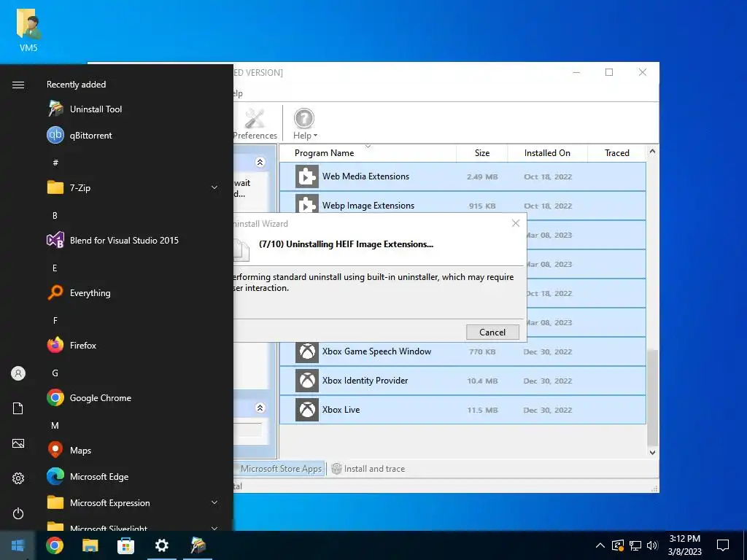Click Xbox Identity Provider app icon
This screenshot has width=747, height=560.
307,381
